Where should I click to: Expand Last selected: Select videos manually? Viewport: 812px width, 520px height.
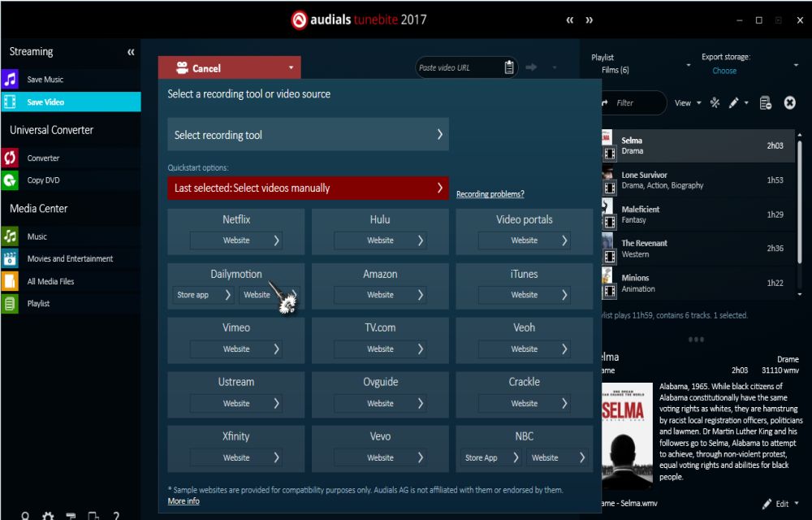[308, 188]
